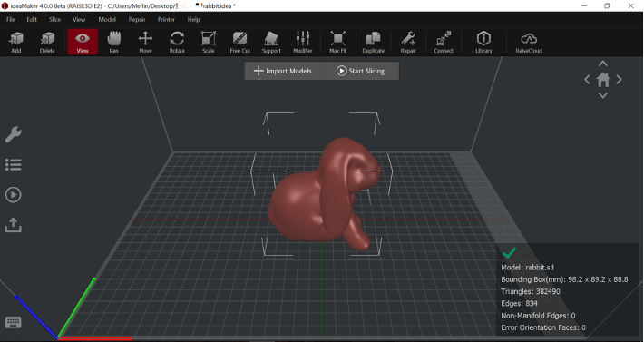Screen dimensions: 644x342
Task: Select the Scale tool
Action: point(209,42)
